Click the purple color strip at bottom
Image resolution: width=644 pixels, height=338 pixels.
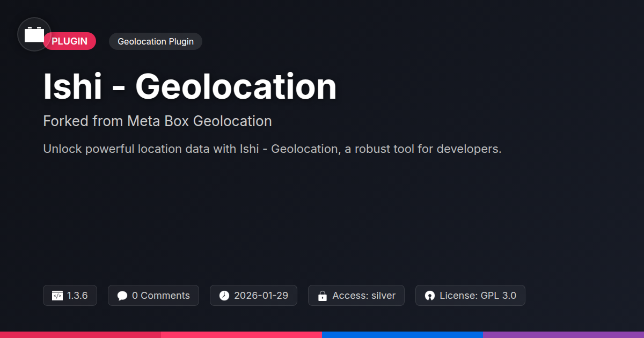563,335
